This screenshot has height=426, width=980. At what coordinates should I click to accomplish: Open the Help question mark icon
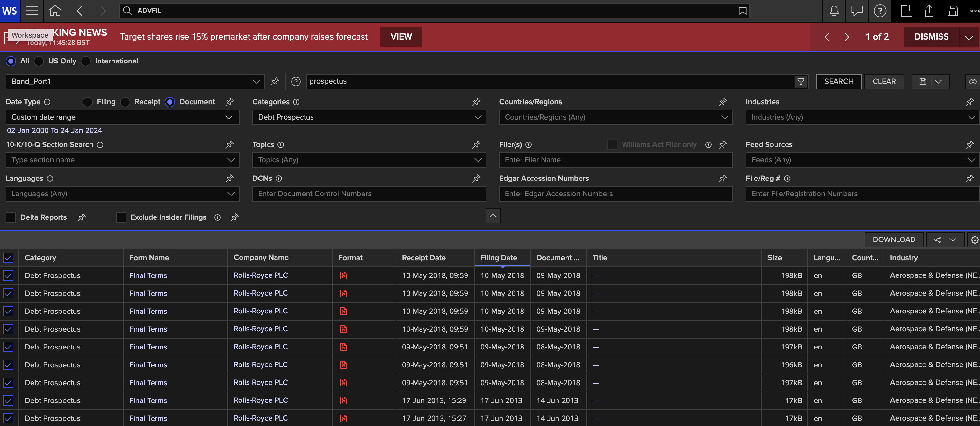click(880, 11)
